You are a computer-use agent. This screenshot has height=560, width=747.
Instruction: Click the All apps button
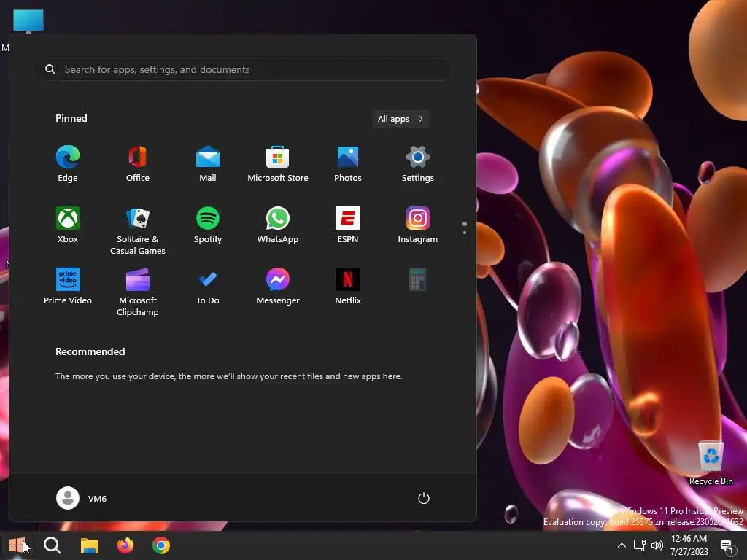400,119
